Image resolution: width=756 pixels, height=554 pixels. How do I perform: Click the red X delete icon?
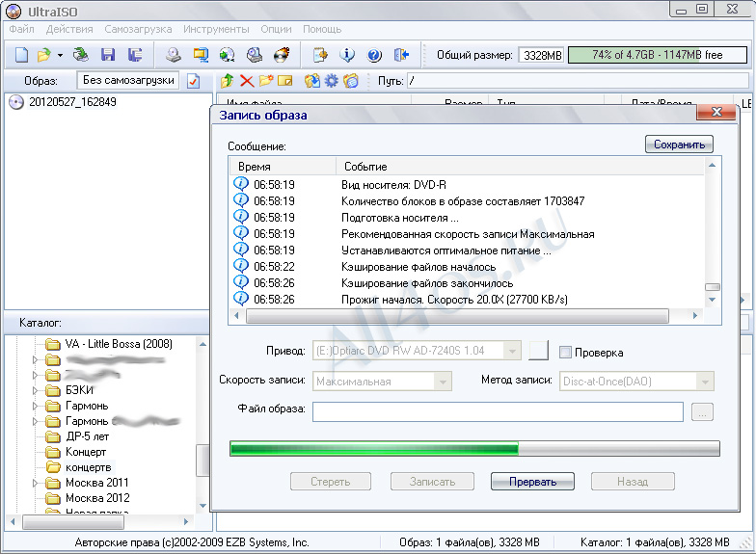click(247, 81)
